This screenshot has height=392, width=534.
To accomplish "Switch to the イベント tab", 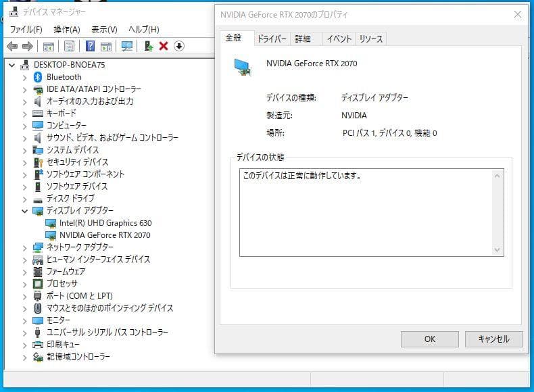I will pyautogui.click(x=339, y=39).
